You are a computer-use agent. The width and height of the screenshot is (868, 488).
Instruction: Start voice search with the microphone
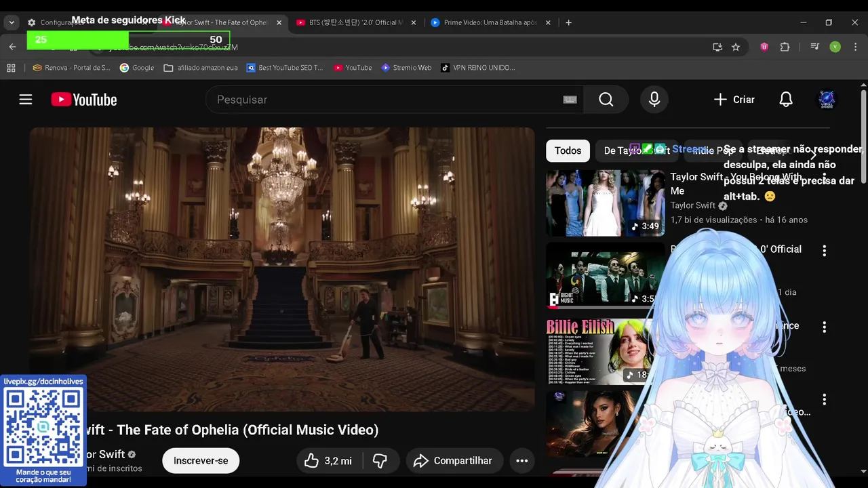tap(654, 100)
